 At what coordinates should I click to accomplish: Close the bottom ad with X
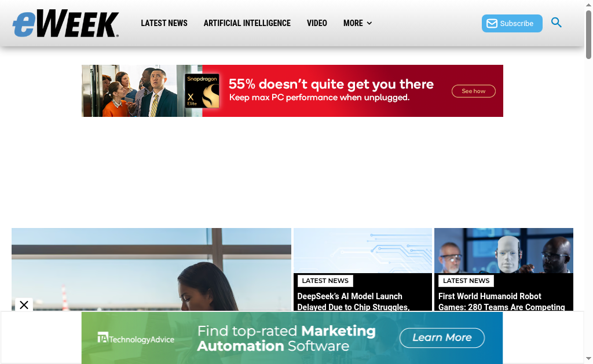coord(24,304)
